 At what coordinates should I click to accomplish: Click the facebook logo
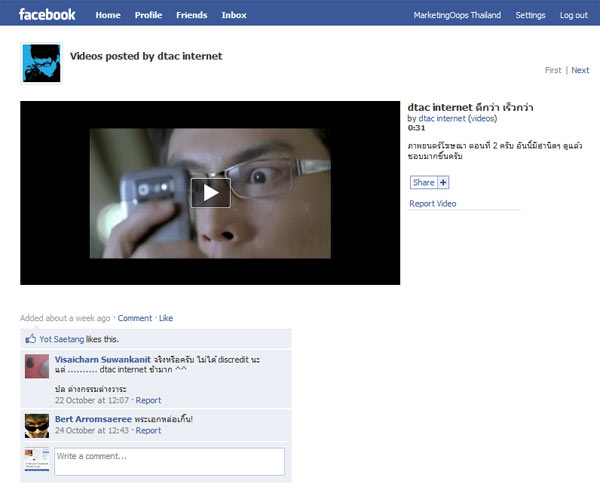pos(47,15)
